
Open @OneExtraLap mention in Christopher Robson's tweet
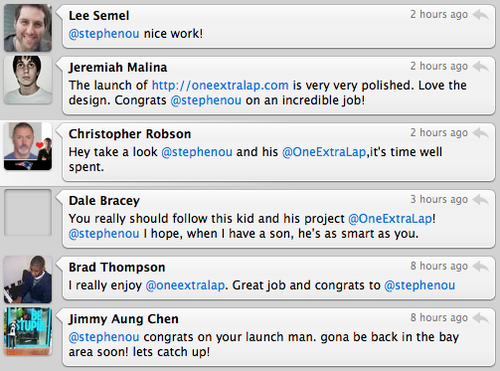(x=324, y=152)
